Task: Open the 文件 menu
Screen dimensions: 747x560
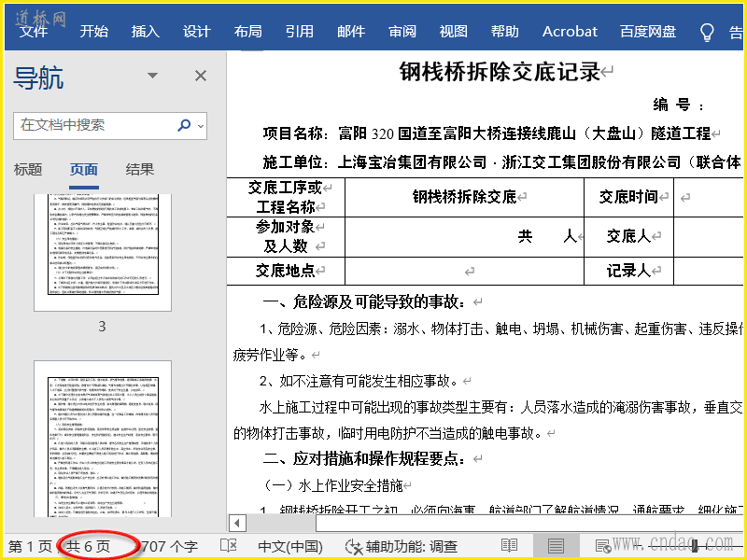Action: (x=34, y=32)
